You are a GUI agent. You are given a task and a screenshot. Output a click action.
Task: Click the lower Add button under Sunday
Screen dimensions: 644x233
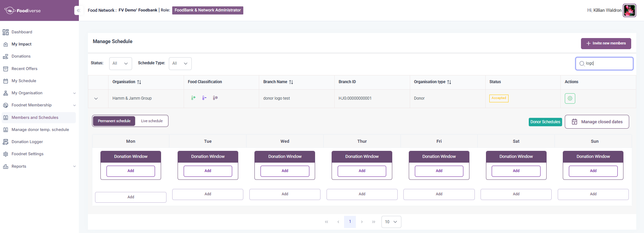click(593, 194)
